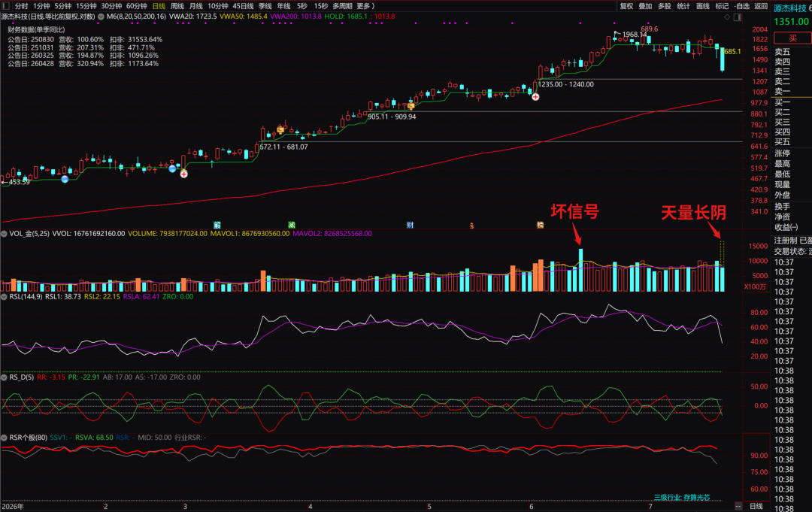Click the diamond icon above the price axis
812x512 pixels.
click(x=727, y=17)
